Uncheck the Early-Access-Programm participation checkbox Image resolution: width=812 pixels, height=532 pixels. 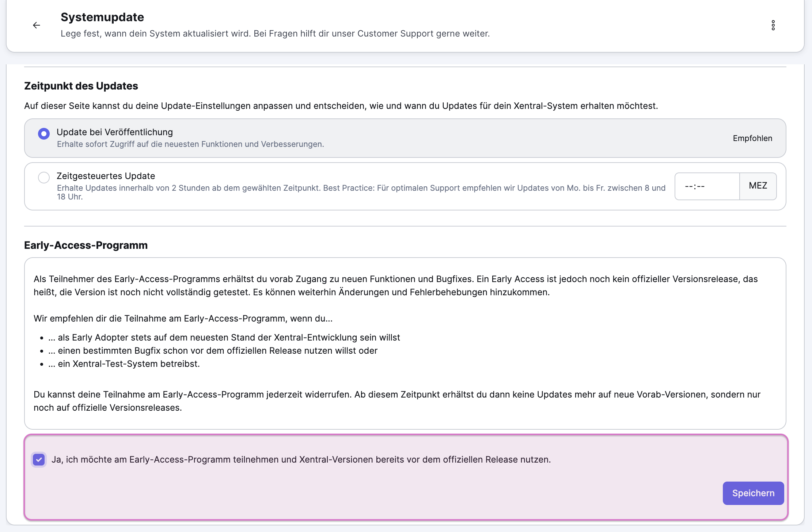(39, 460)
